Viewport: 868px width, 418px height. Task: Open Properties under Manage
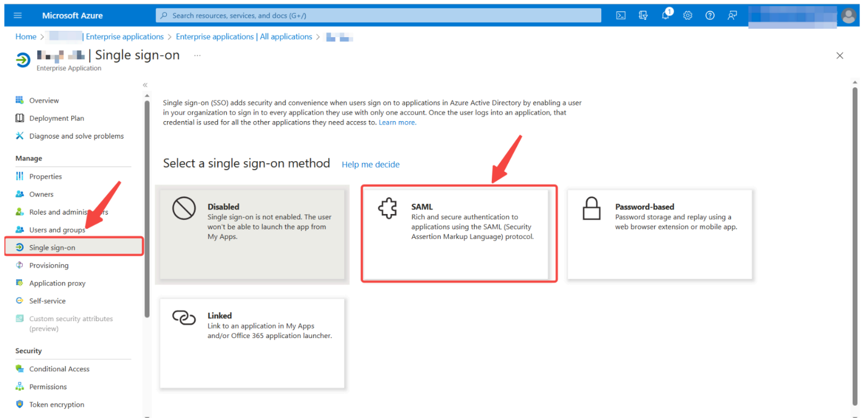(46, 176)
